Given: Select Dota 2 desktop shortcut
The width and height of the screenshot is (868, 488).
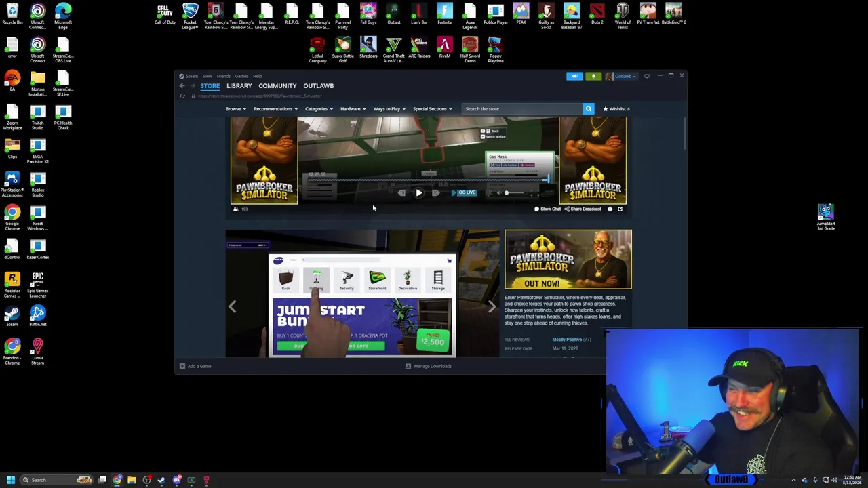Looking at the screenshot, I should click(597, 14).
